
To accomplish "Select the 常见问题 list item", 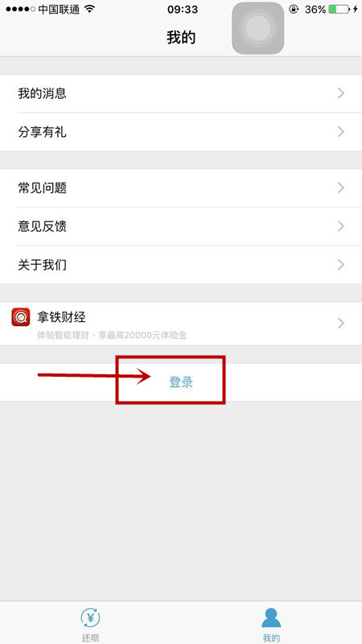I will click(x=181, y=188).
